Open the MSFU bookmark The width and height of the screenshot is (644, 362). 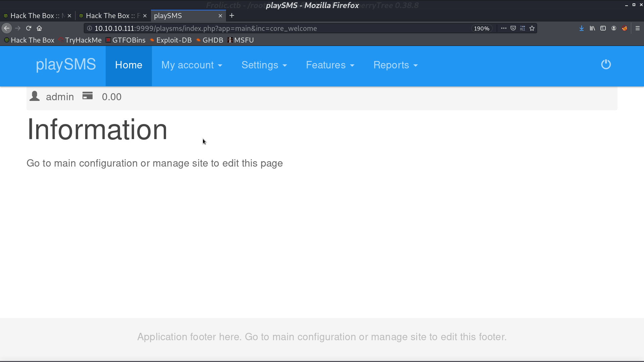(240, 40)
